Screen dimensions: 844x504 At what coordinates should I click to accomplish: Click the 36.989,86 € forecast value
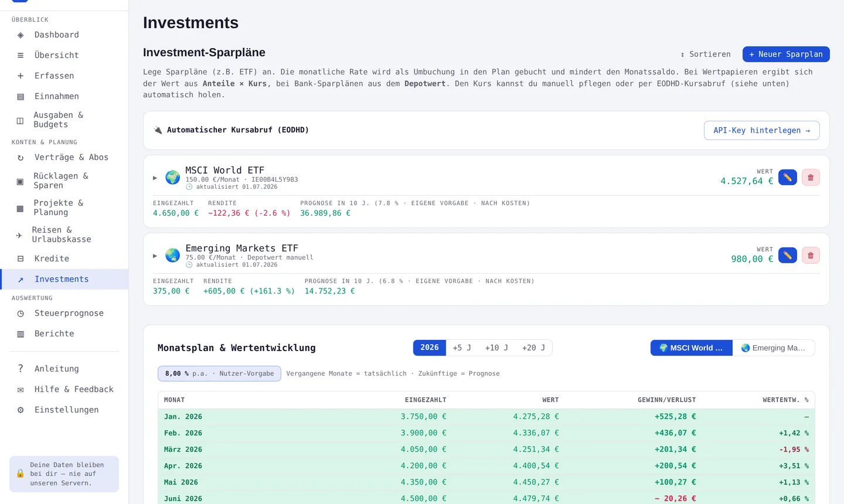[x=325, y=213]
